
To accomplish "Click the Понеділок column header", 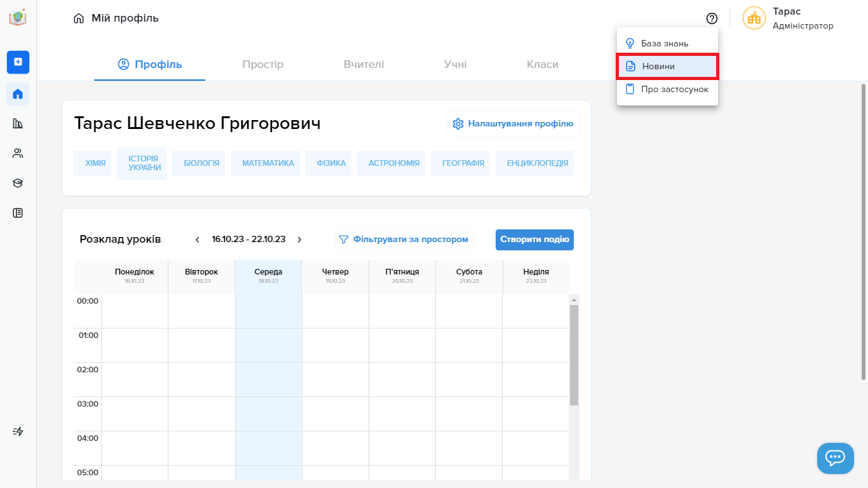I will point(135,276).
